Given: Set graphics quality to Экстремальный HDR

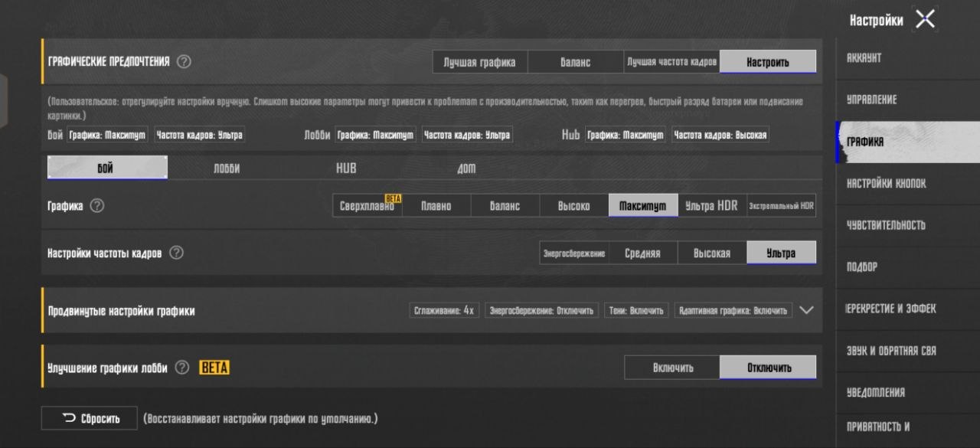Looking at the screenshot, I should [782, 206].
